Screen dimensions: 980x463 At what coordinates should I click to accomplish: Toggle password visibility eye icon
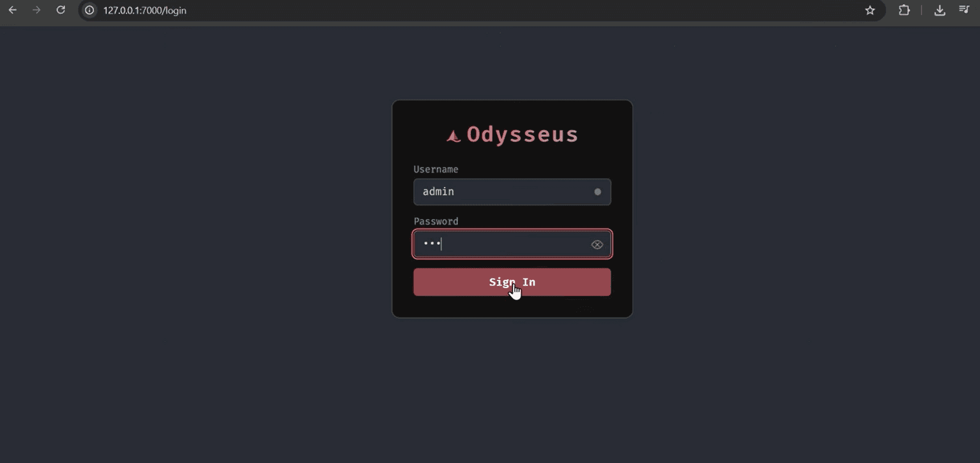point(597,245)
